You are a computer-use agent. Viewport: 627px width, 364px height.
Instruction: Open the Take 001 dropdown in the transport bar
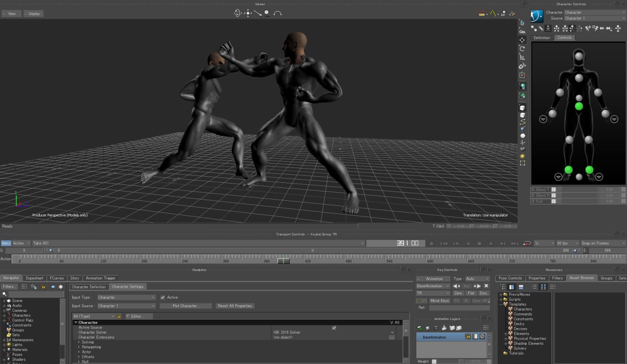click(362, 243)
